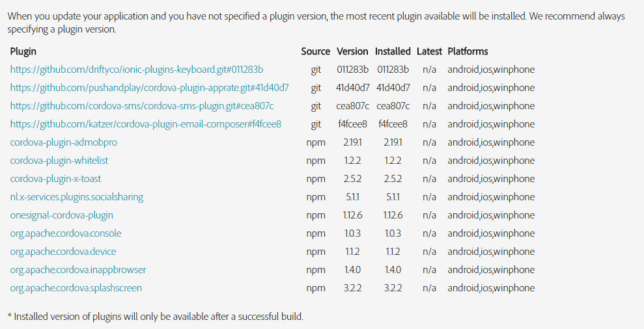Open the cordova-sms-plugin git link
This screenshot has width=644, height=329.
tap(142, 106)
